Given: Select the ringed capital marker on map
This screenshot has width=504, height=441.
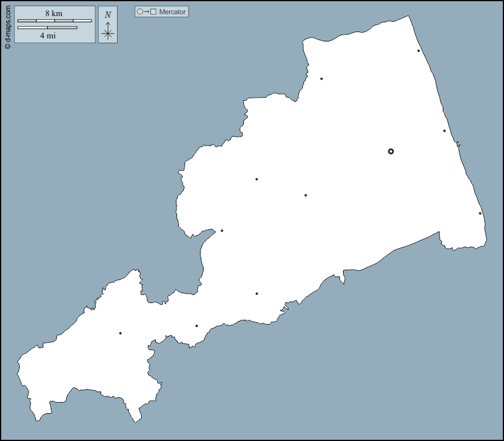Looking at the screenshot, I should tap(391, 152).
